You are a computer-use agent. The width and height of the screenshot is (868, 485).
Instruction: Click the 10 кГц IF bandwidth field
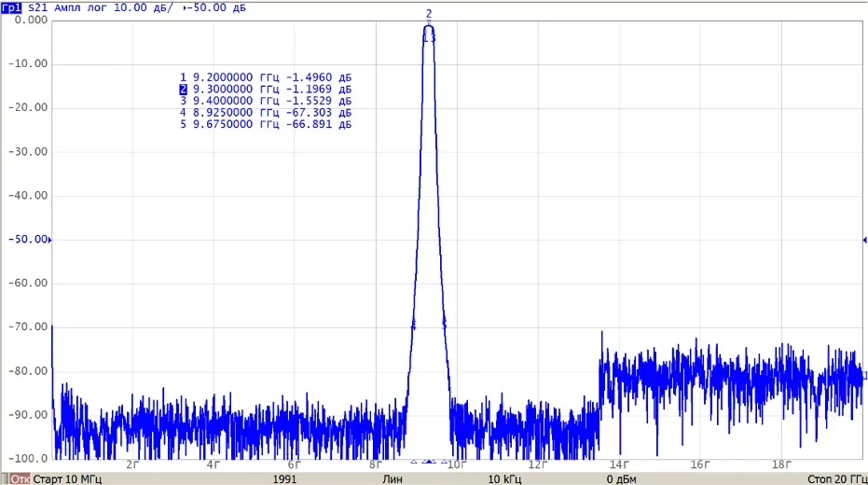504,478
